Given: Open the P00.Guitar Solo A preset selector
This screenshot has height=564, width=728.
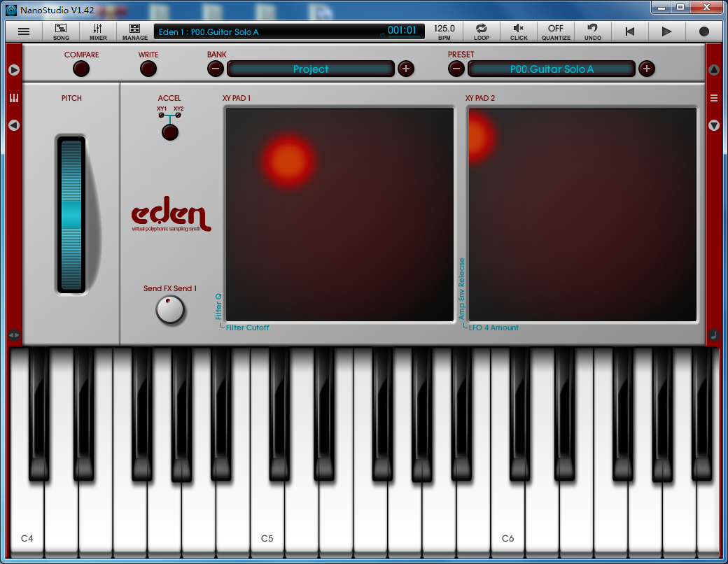Looking at the screenshot, I should pos(552,69).
